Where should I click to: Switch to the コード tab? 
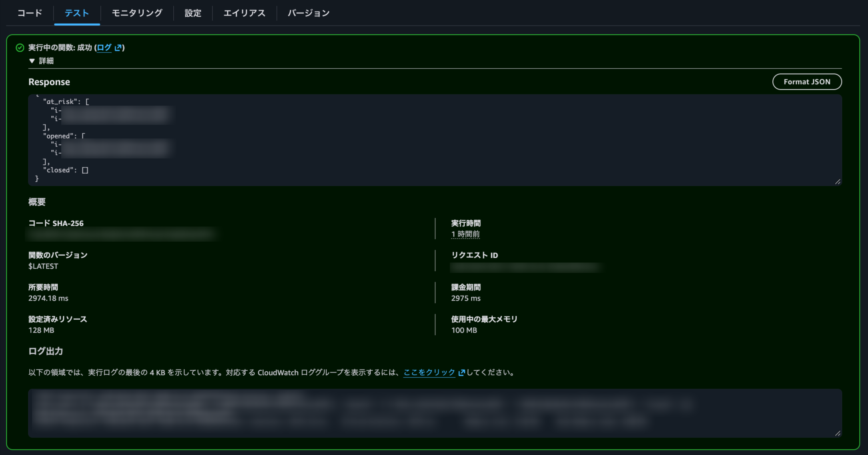pos(30,13)
